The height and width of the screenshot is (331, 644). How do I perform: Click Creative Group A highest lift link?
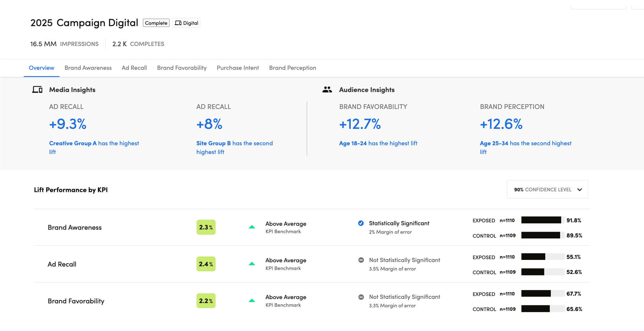click(94, 147)
